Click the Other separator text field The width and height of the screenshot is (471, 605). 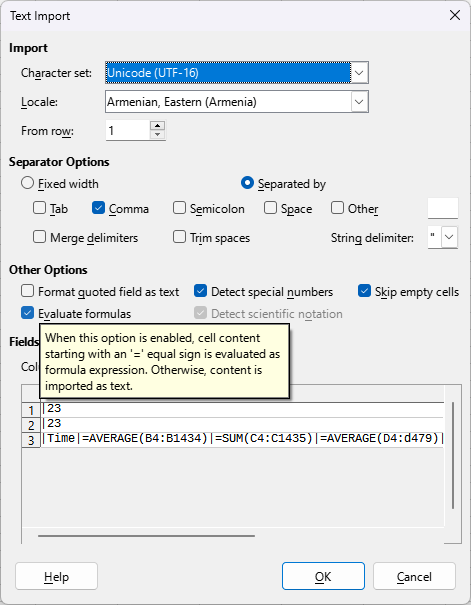pyautogui.click(x=443, y=208)
